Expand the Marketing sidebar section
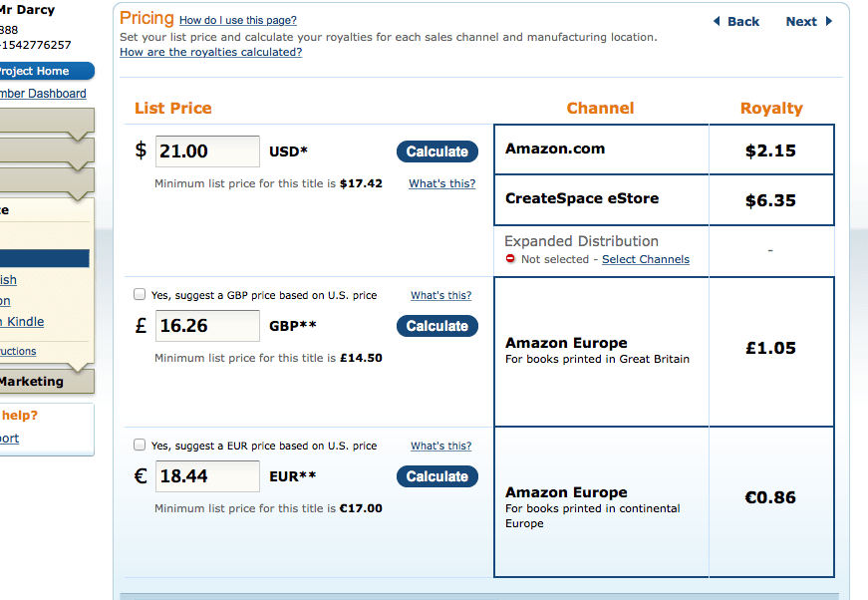 (x=46, y=381)
